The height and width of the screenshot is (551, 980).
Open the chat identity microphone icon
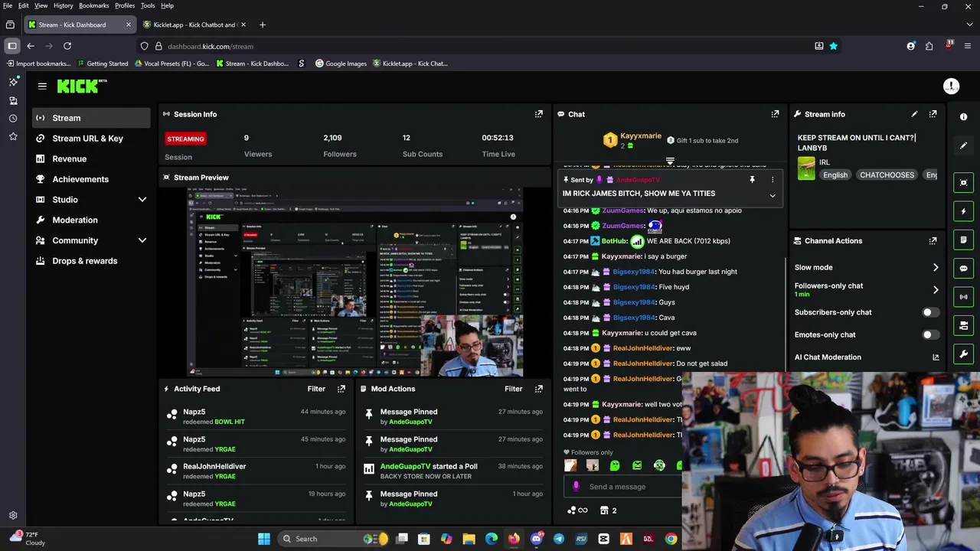(576, 487)
